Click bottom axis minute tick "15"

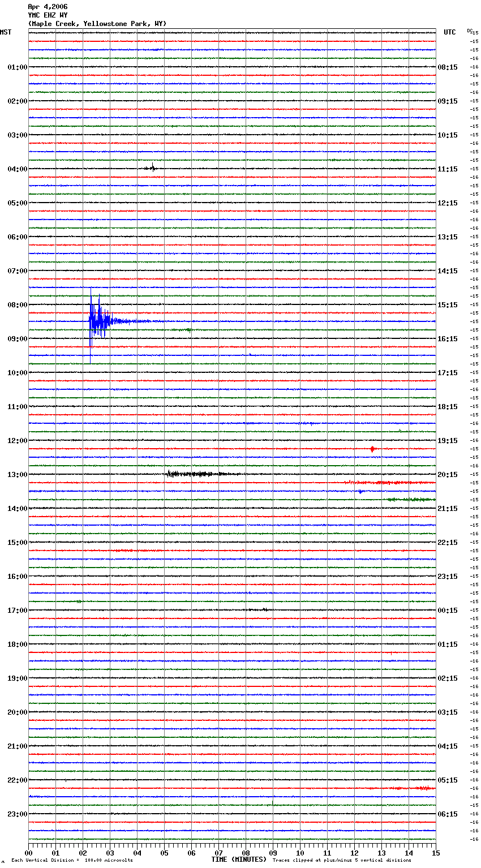436,853
